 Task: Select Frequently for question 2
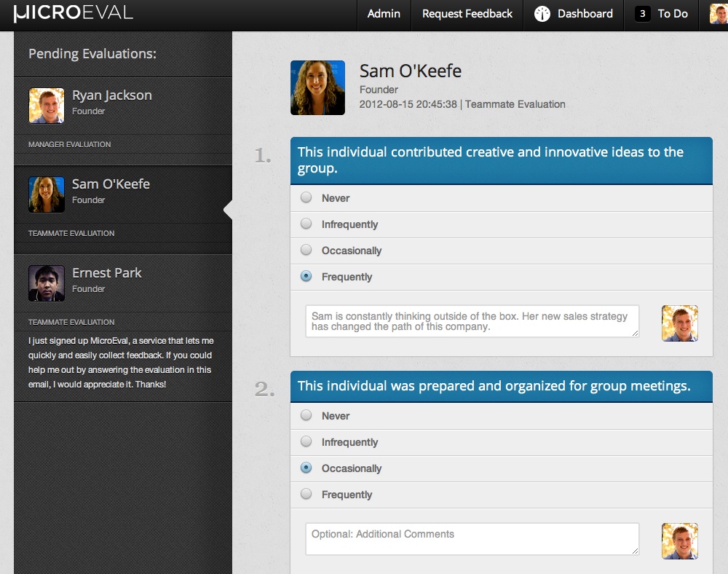point(306,494)
